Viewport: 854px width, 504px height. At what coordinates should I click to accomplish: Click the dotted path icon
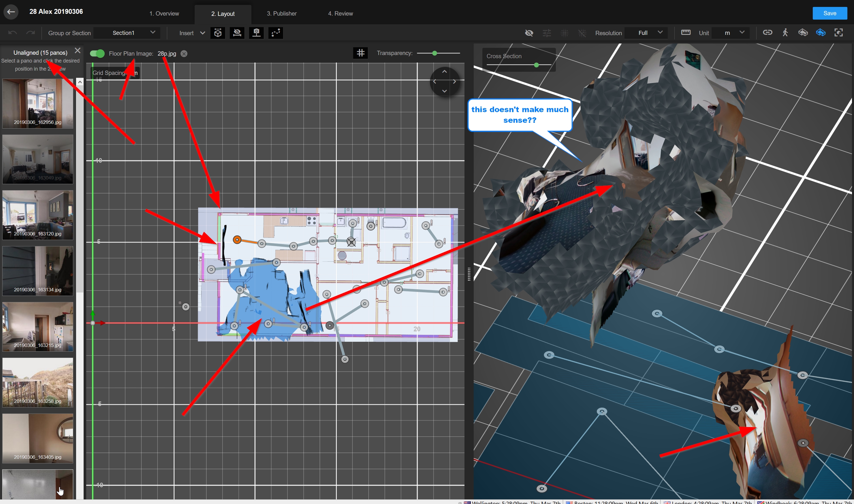pyautogui.click(x=276, y=33)
